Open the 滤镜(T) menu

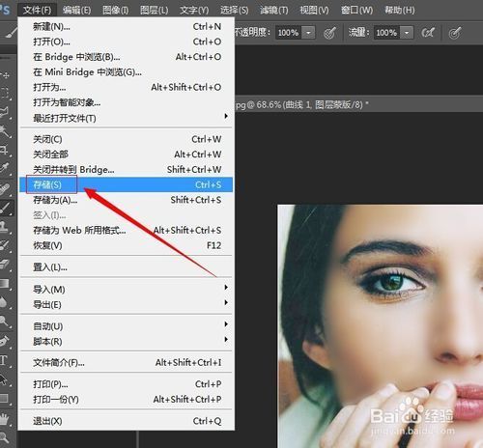(274, 10)
